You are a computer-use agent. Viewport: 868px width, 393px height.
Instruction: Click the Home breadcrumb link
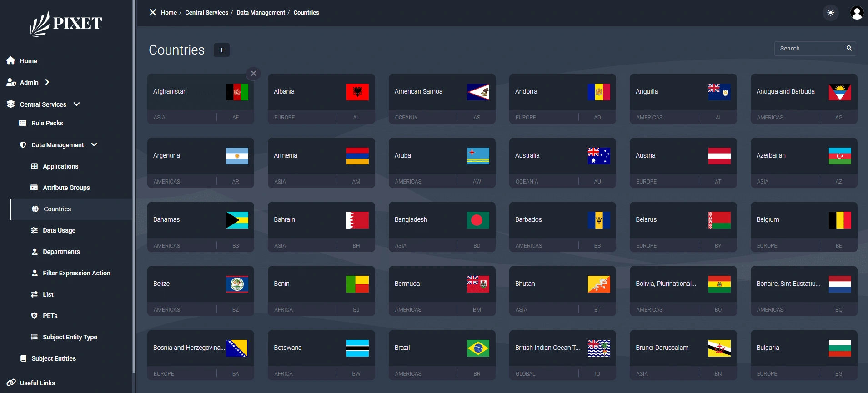coord(169,13)
